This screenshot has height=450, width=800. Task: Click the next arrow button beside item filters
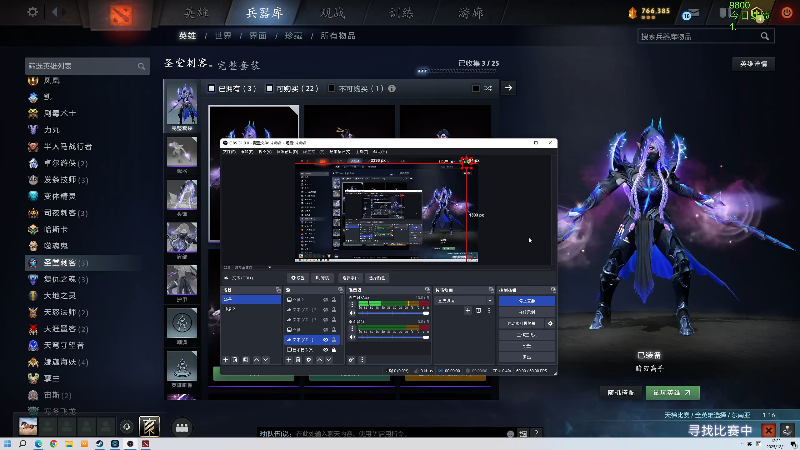[x=508, y=88]
